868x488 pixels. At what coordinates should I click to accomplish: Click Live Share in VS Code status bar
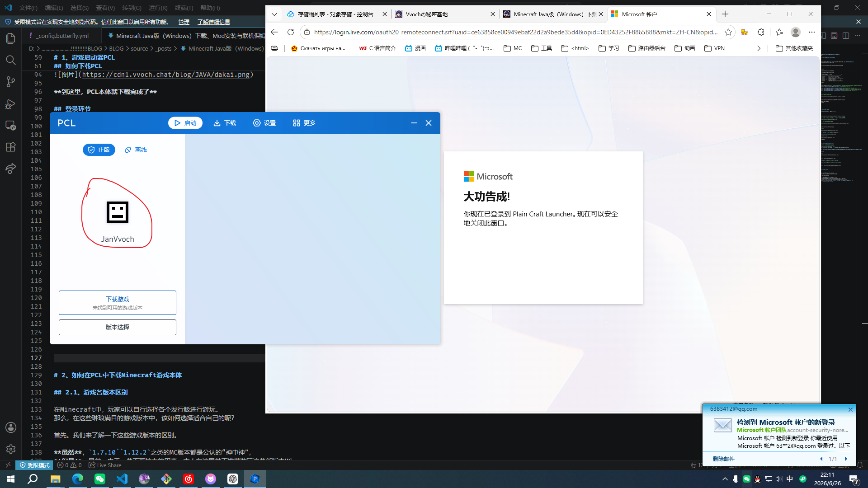pyautogui.click(x=105, y=465)
